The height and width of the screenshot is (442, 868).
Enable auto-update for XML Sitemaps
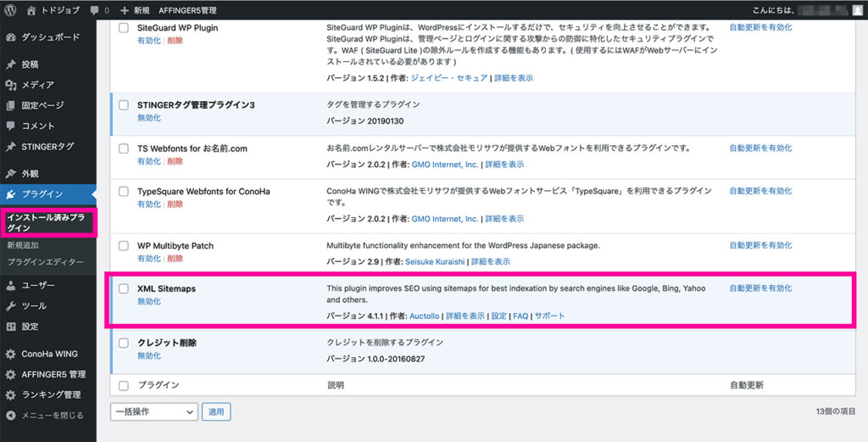tap(760, 288)
